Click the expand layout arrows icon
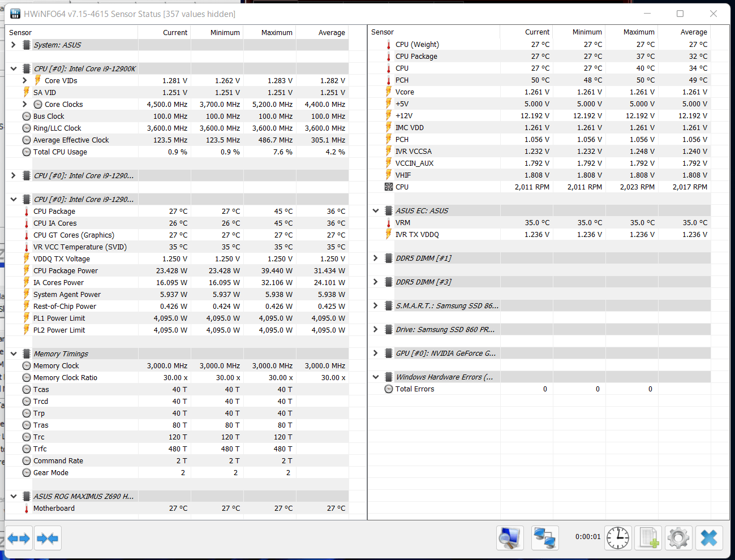 19,539
